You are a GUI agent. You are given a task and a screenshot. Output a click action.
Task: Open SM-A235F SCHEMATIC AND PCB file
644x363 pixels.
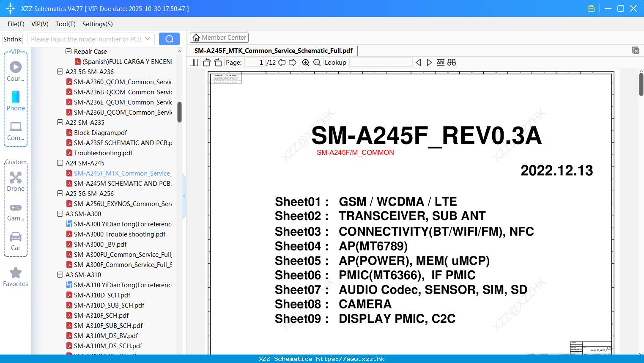119,143
